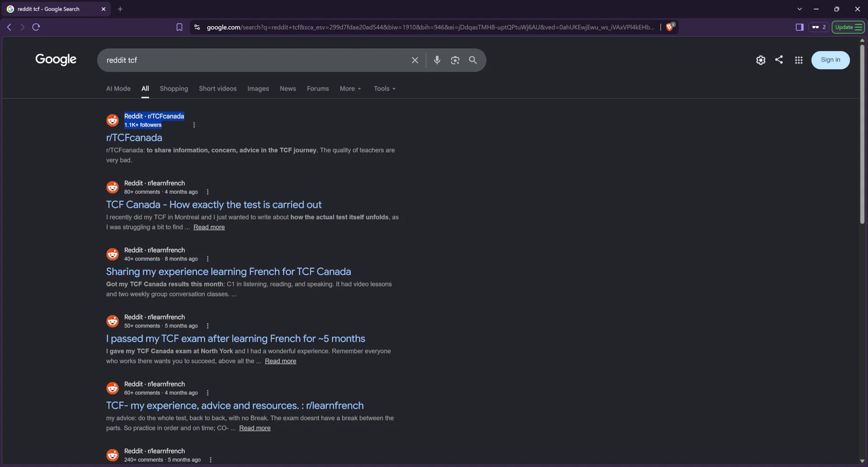Click Read more under my advice snippet
This screenshot has width=868, height=467.
pyautogui.click(x=255, y=428)
